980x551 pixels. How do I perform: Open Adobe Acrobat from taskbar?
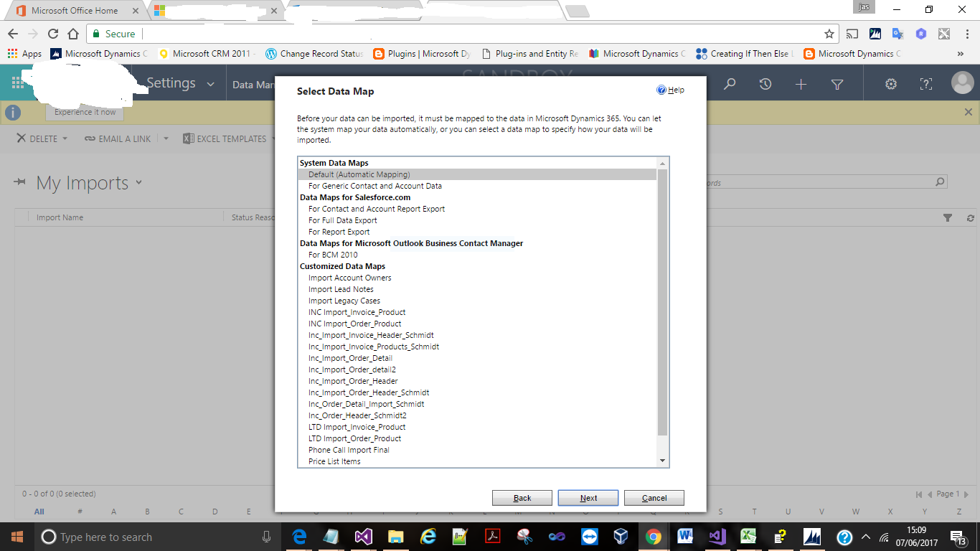tap(492, 537)
